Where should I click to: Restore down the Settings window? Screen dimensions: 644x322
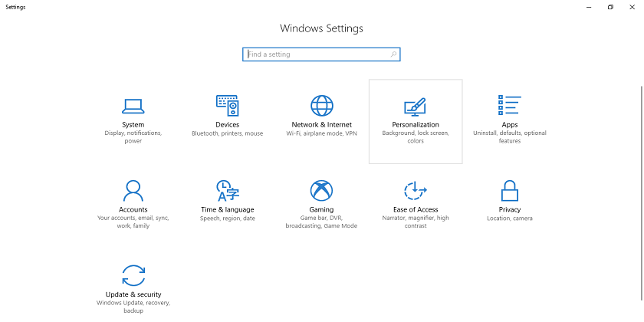tap(611, 7)
